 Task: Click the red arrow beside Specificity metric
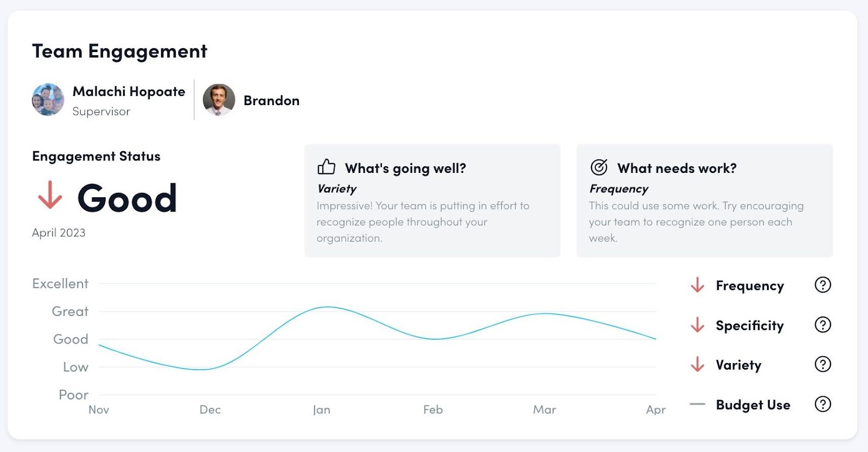point(698,325)
